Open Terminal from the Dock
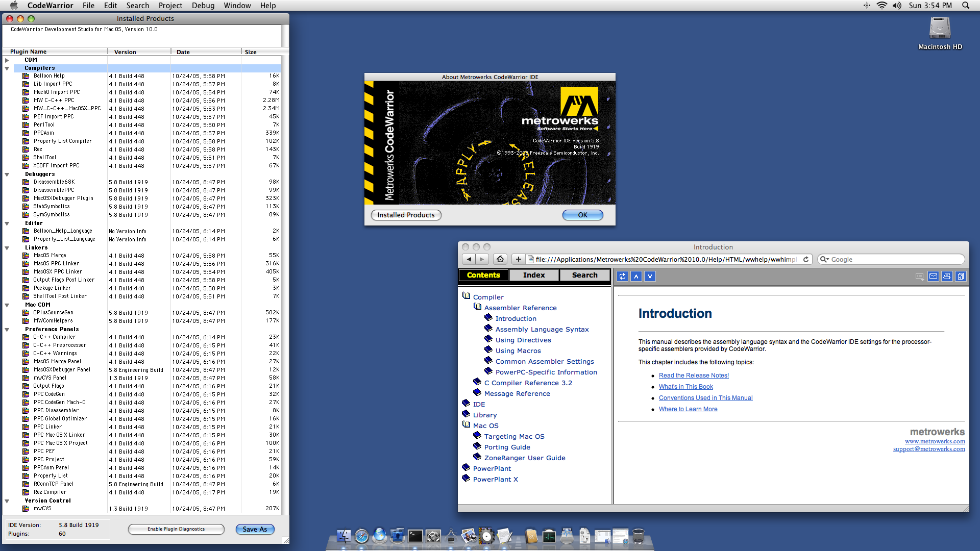This screenshot has height=551, width=980. point(415,536)
